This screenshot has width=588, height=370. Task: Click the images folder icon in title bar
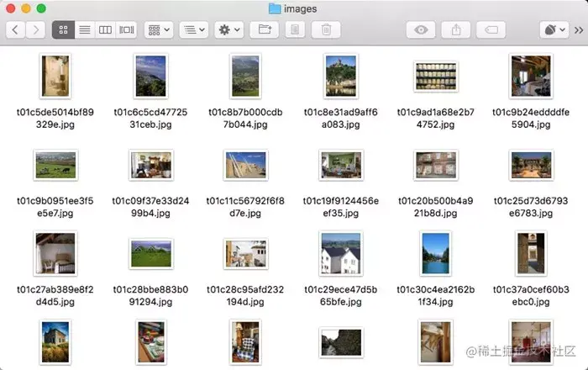(x=275, y=8)
